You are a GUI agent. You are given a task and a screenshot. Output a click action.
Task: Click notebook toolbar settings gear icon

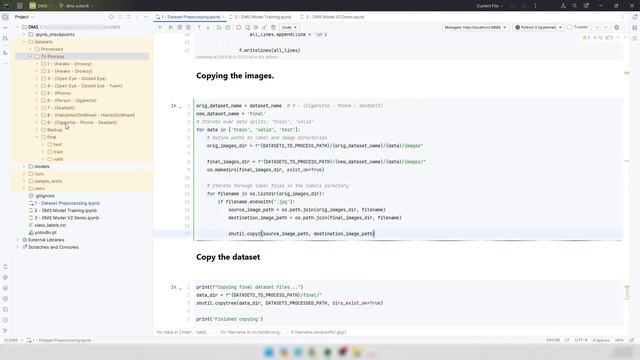click(x=616, y=27)
